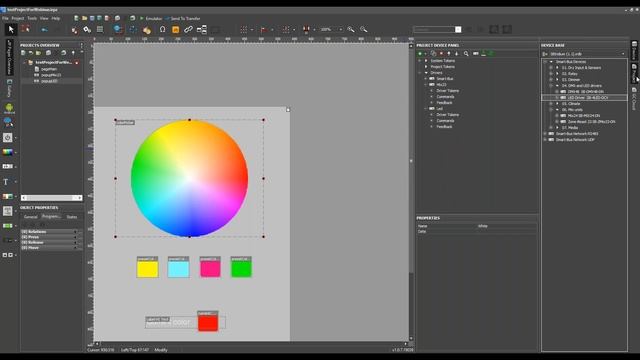The width and height of the screenshot is (640, 360).
Task: Expand the [0] Release event row
Action: point(51,242)
